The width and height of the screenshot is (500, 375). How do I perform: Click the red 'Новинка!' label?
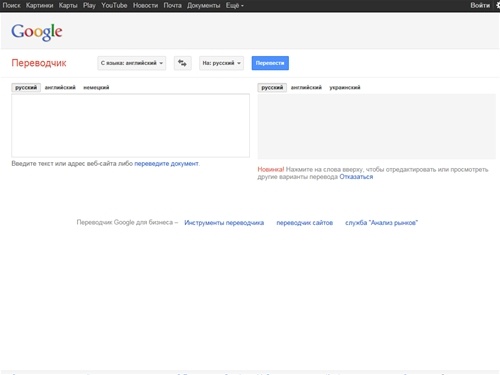271,169
